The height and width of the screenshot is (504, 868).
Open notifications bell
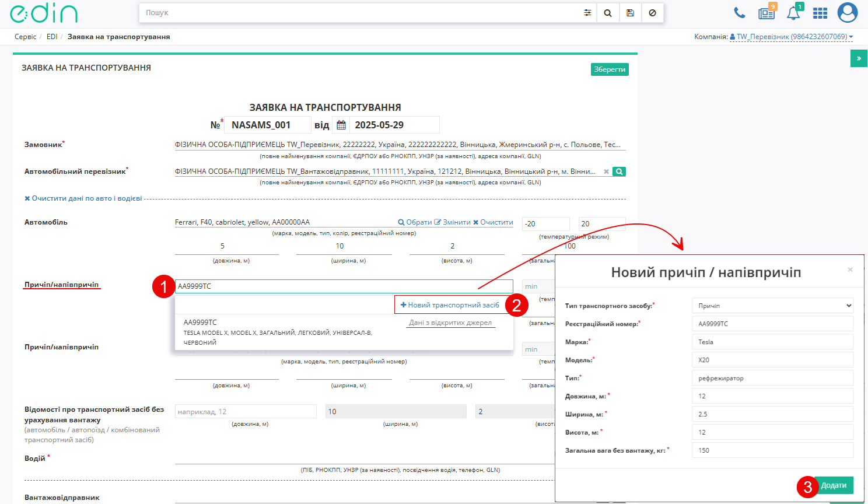[793, 13]
